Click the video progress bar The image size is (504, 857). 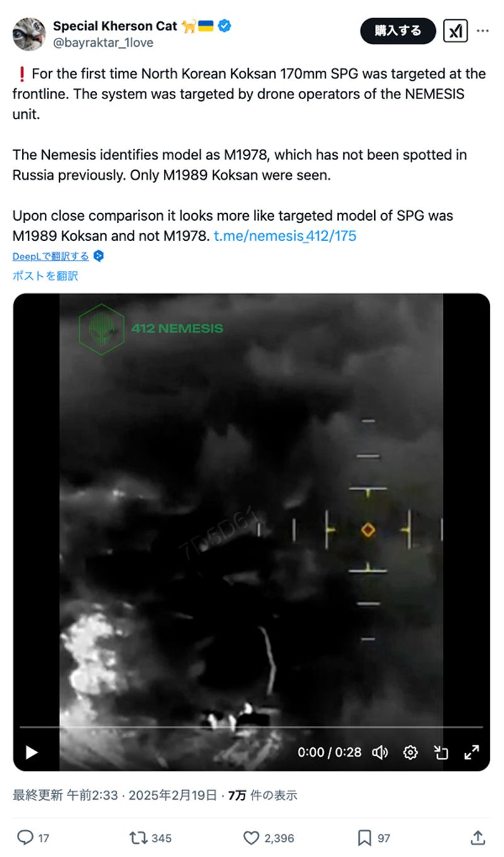click(x=251, y=727)
